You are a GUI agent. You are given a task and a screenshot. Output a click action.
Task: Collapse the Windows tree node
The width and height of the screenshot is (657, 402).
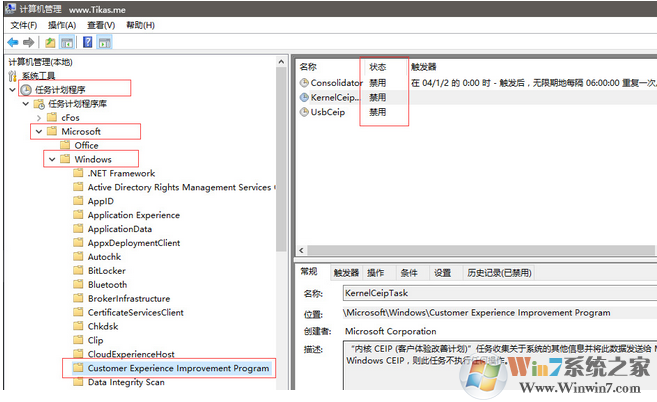tap(52, 159)
